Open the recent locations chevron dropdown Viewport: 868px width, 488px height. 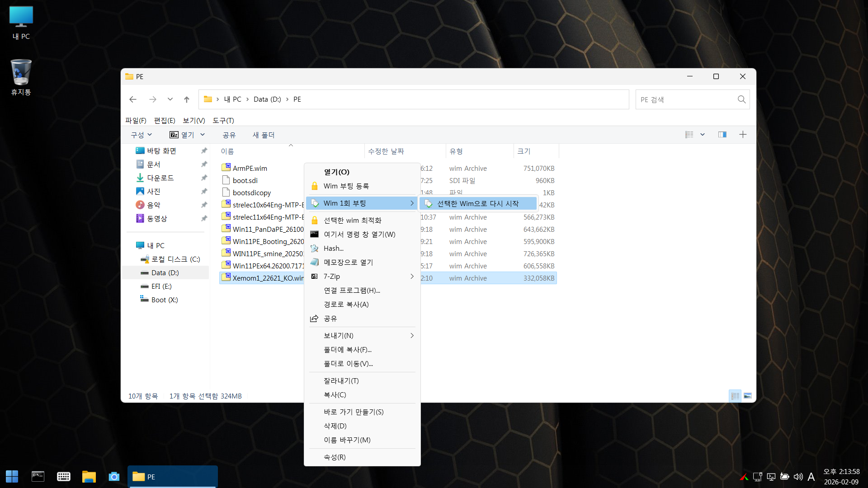tap(170, 99)
